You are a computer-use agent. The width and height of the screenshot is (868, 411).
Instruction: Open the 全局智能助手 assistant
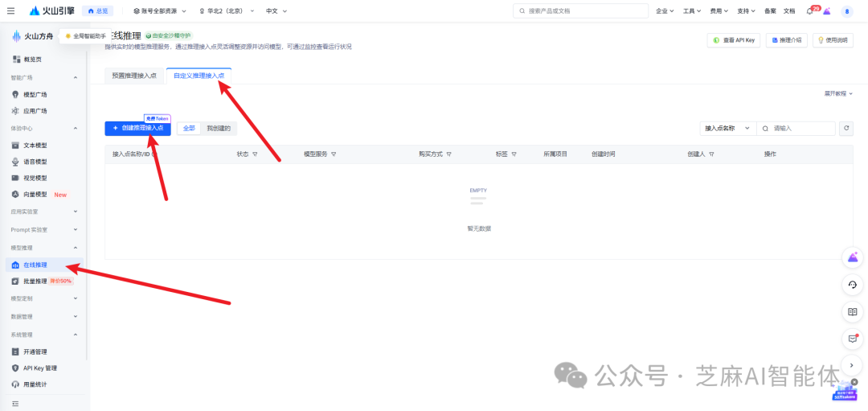click(84, 36)
